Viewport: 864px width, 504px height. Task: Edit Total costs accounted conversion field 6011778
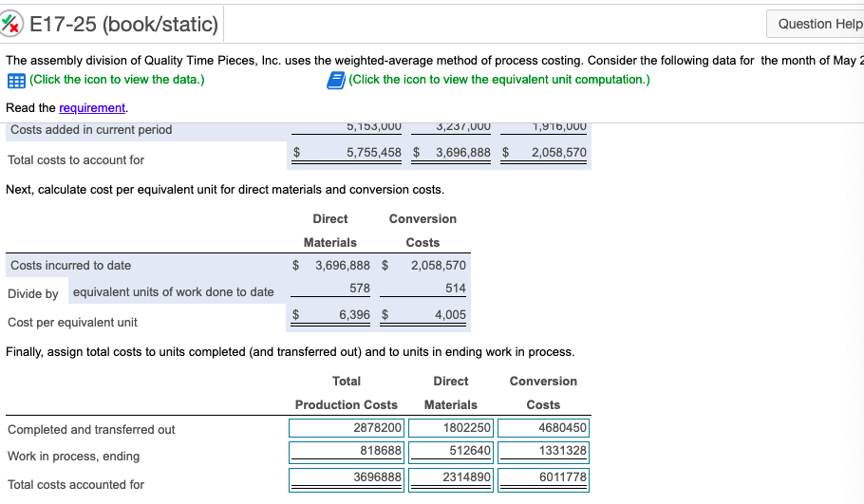[543, 479]
